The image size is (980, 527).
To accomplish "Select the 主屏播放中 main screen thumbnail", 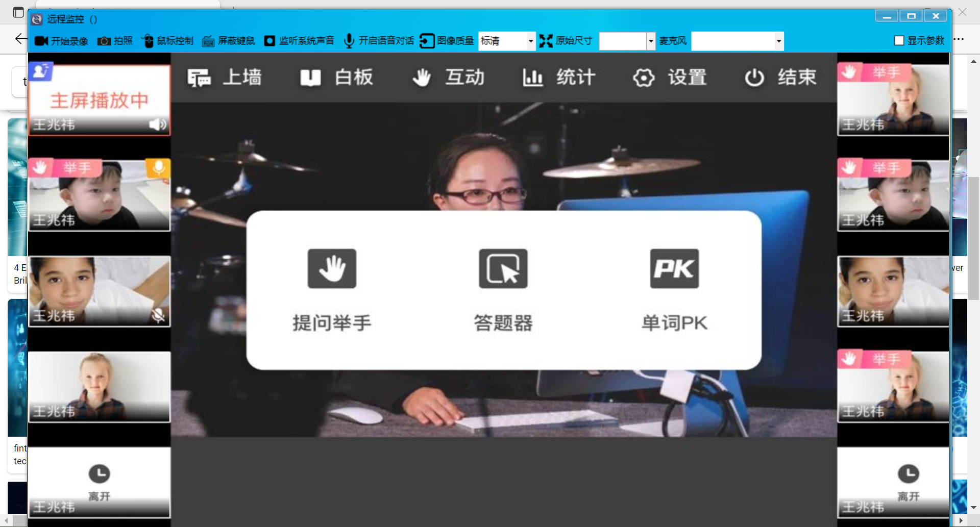I will 100,100.
